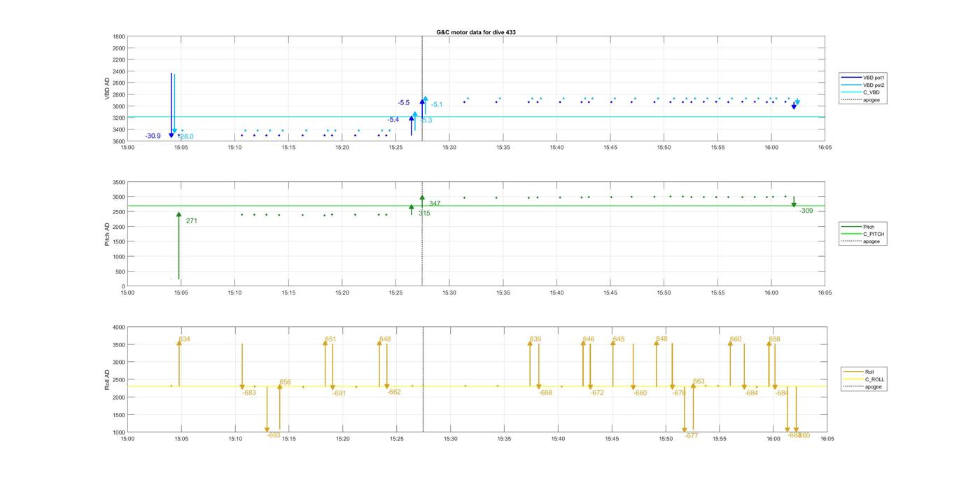The height and width of the screenshot is (485, 980).
Task: Click the '-662' roll data label
Action: (x=394, y=393)
